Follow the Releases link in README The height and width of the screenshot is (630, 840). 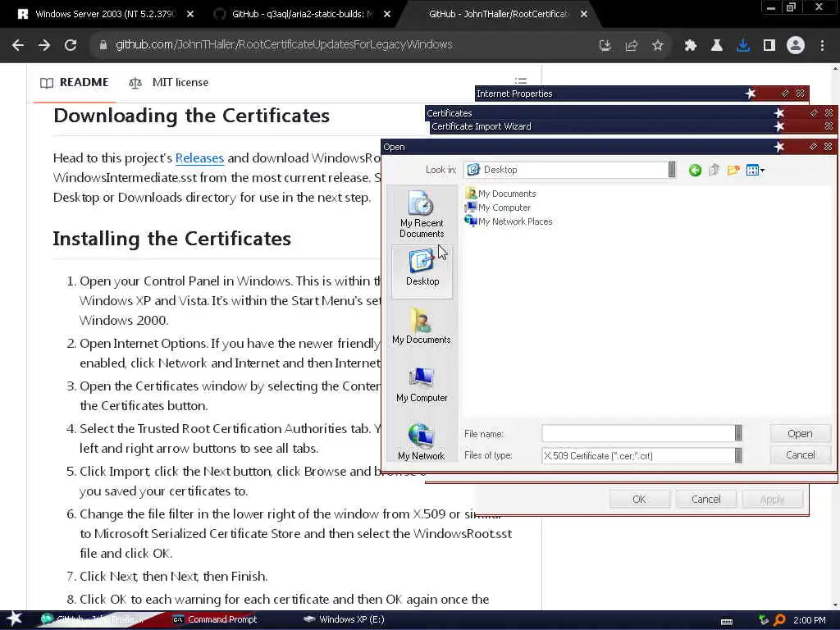coord(199,158)
